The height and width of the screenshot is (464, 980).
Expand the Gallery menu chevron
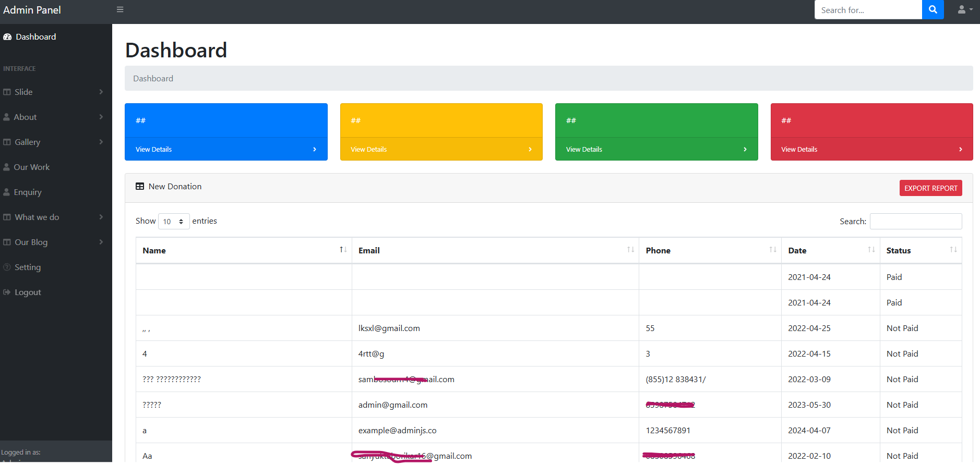point(101,142)
